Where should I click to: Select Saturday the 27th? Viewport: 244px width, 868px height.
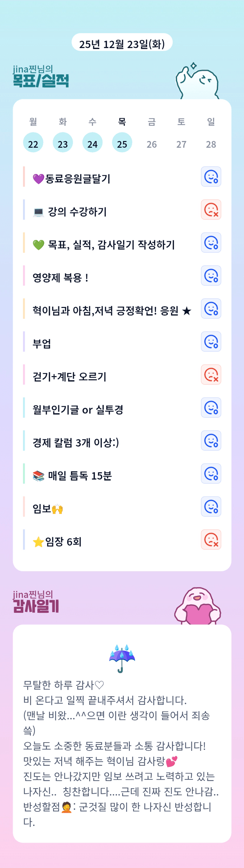point(181,144)
